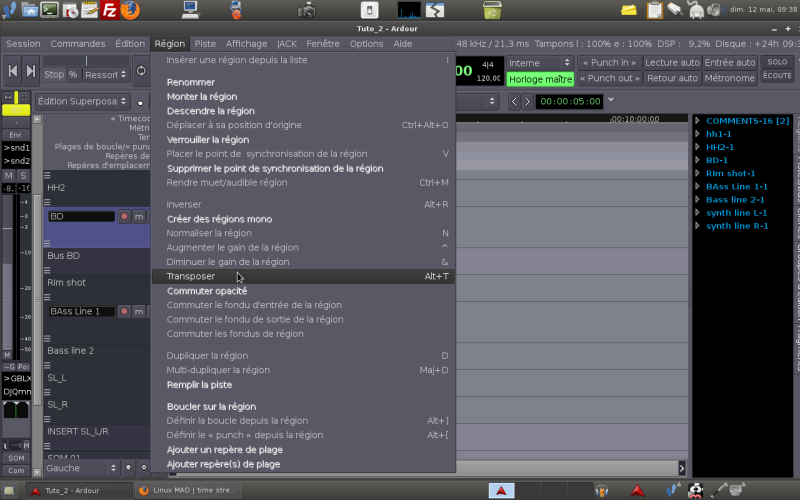Expand HH2-1 region in list
800x500 pixels.
coord(697,147)
